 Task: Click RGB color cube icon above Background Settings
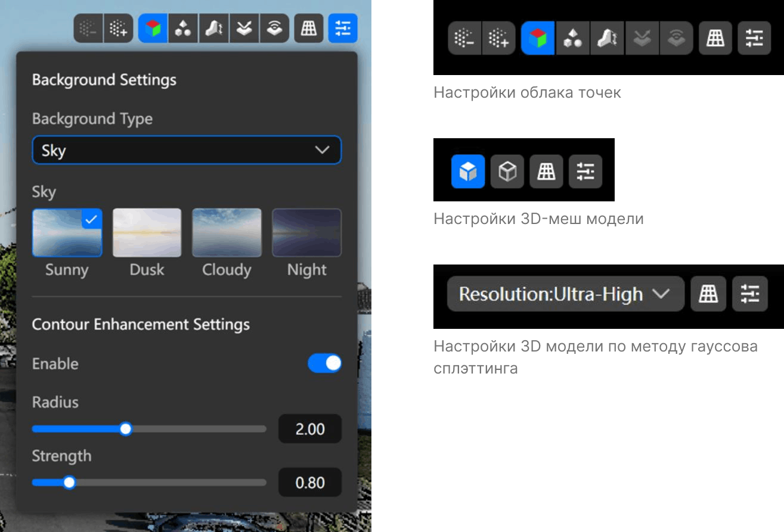click(153, 28)
